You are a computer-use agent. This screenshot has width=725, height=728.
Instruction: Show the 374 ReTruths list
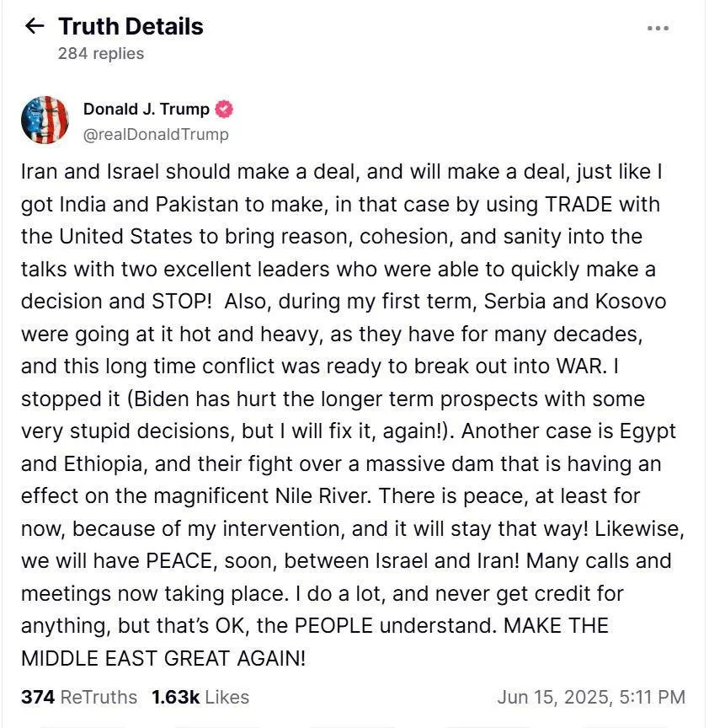pos(78,697)
